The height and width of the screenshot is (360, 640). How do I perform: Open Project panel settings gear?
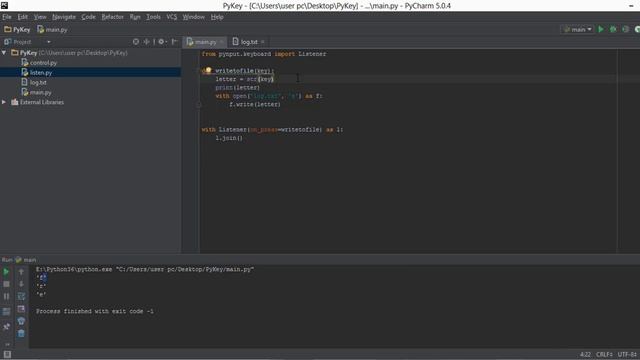pos(162,42)
